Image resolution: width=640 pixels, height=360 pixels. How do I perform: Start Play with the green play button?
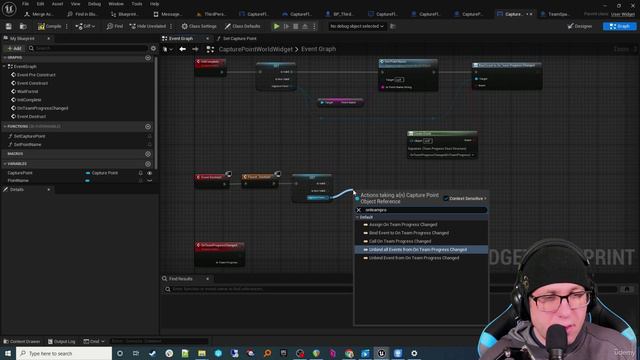click(x=276, y=26)
